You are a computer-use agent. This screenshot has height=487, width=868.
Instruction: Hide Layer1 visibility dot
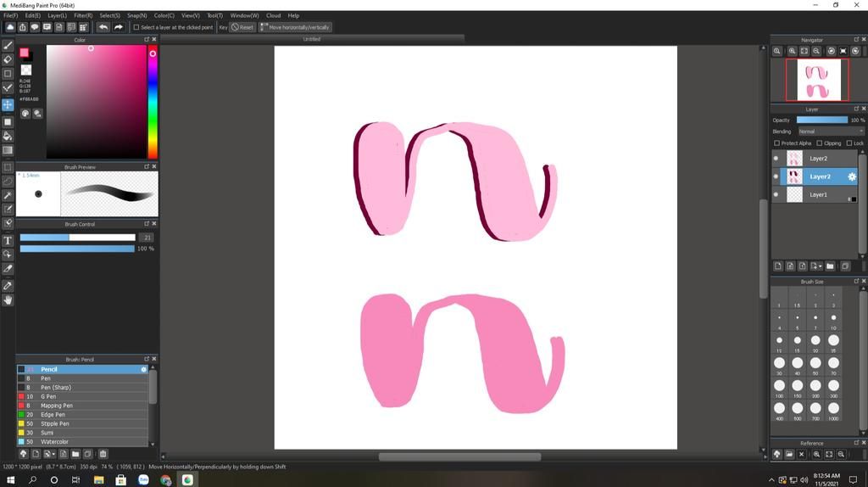[776, 194]
